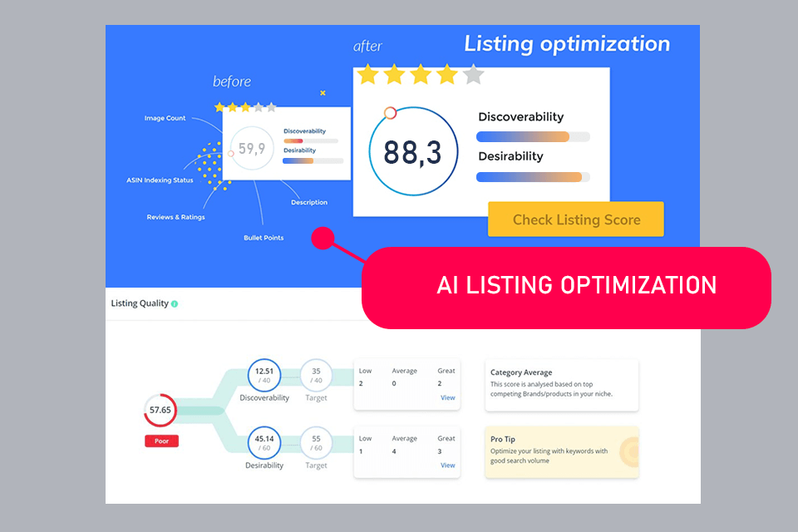Click the 12.51 / 40 Discoverability circle
This screenshot has height=532, width=798.
tap(264, 376)
